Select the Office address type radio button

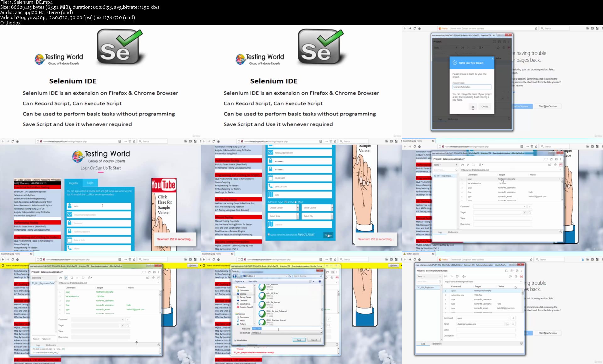(x=295, y=202)
